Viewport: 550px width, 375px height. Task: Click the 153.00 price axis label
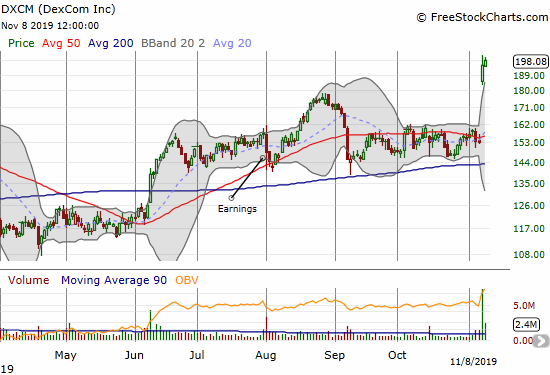529,143
